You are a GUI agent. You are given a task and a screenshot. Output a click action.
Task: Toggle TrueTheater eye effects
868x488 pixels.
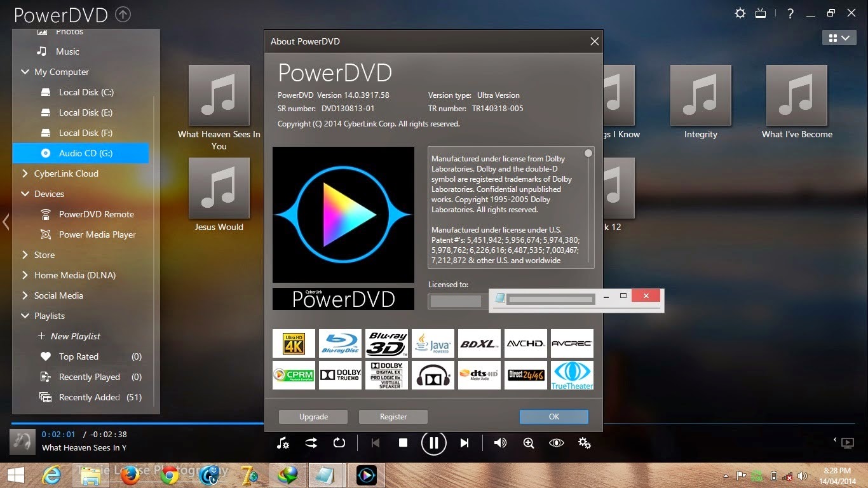[556, 443]
